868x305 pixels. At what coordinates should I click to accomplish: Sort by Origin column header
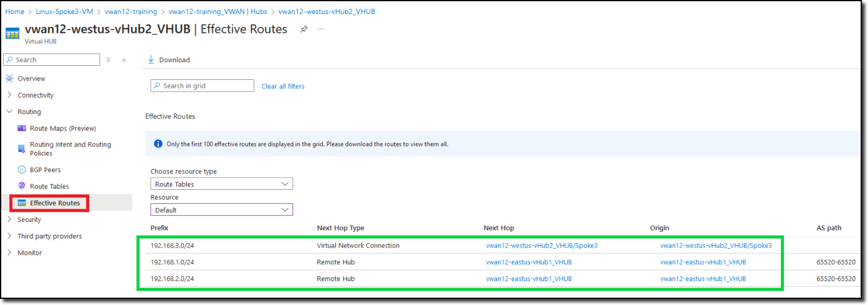pyautogui.click(x=659, y=228)
